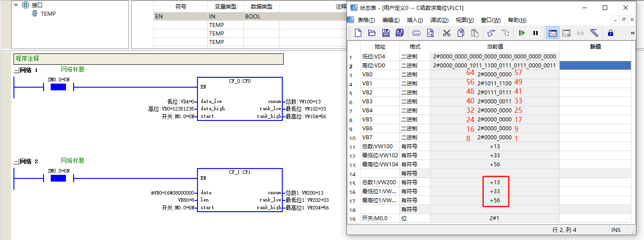Select address cell 最低位:VW102
This screenshot has height=240, width=644.
click(380, 156)
